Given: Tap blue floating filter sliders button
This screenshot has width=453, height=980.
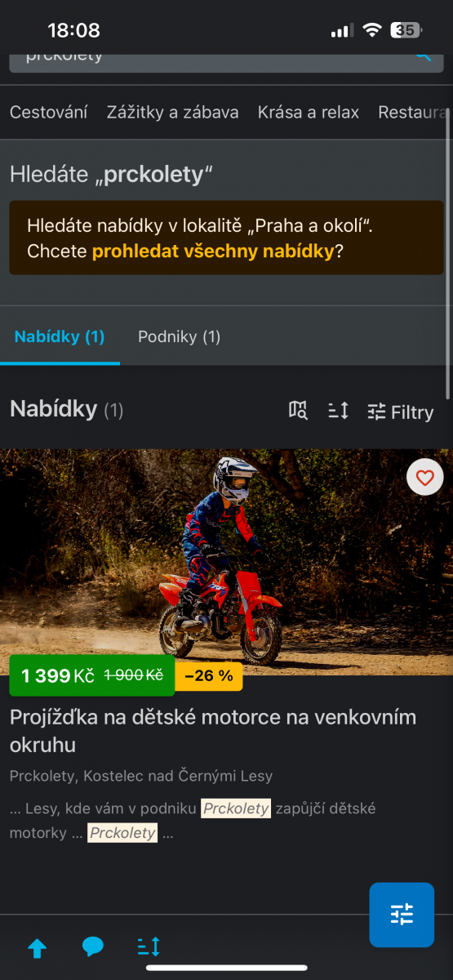Looking at the screenshot, I should [x=402, y=915].
